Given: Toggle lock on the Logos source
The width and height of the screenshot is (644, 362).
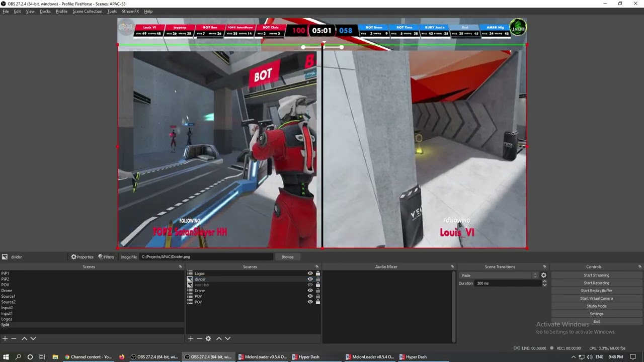Looking at the screenshot, I should click(318, 274).
